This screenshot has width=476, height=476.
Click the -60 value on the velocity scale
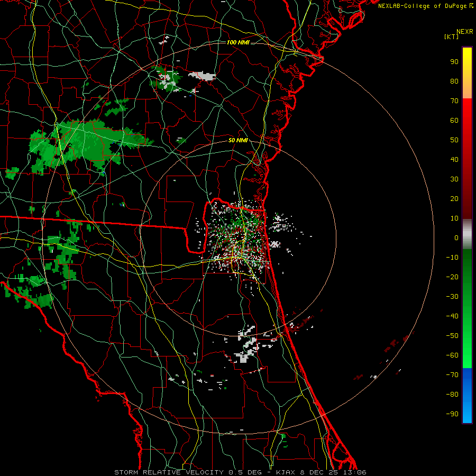pos(452,355)
